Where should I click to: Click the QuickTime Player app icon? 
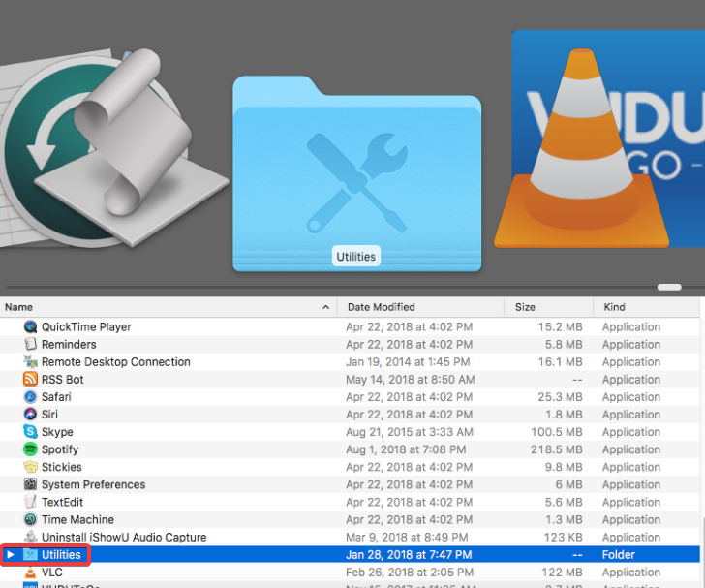click(30, 327)
